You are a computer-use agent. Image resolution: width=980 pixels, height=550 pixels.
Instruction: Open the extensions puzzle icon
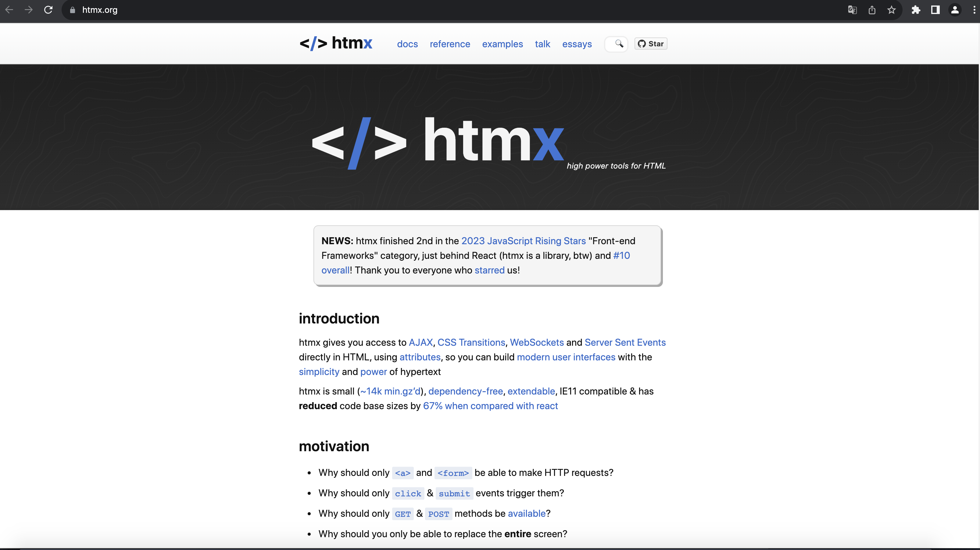pyautogui.click(x=916, y=10)
